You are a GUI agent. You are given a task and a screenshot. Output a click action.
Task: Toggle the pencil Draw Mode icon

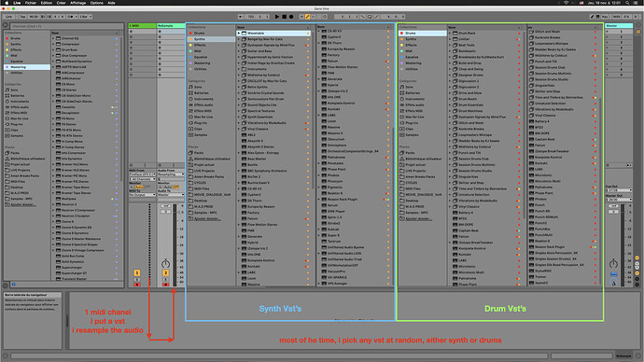pyautogui.click(x=308, y=17)
